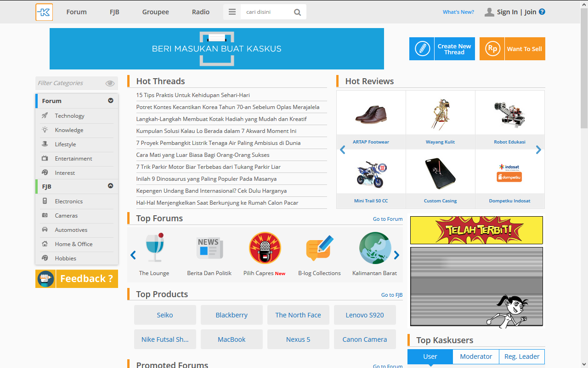Show previous Hot Reviews with left arrow
The height and width of the screenshot is (368, 588).
[x=342, y=149]
